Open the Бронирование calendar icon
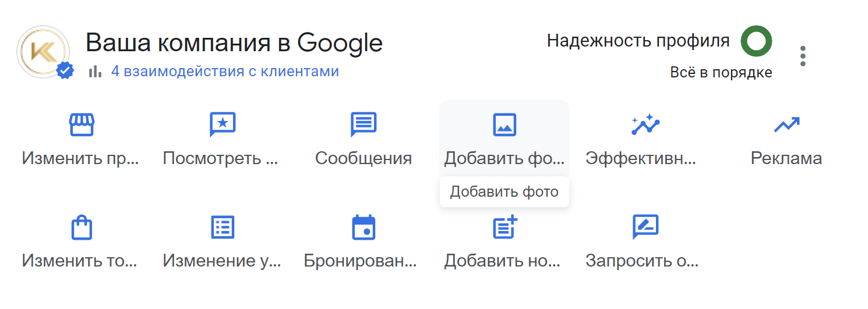 coord(364,228)
